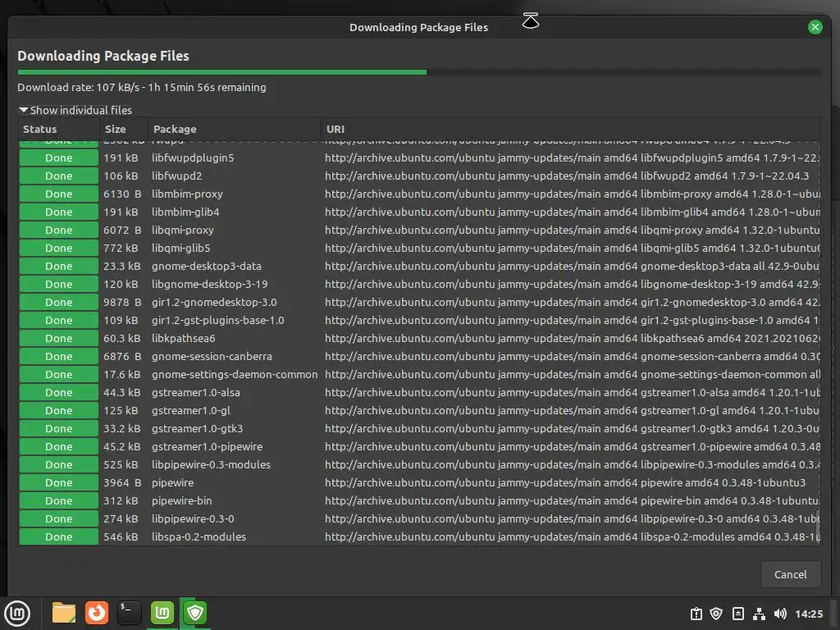Click the 525 kB size cell
Screen dimensions: 840x630
coord(121,464)
